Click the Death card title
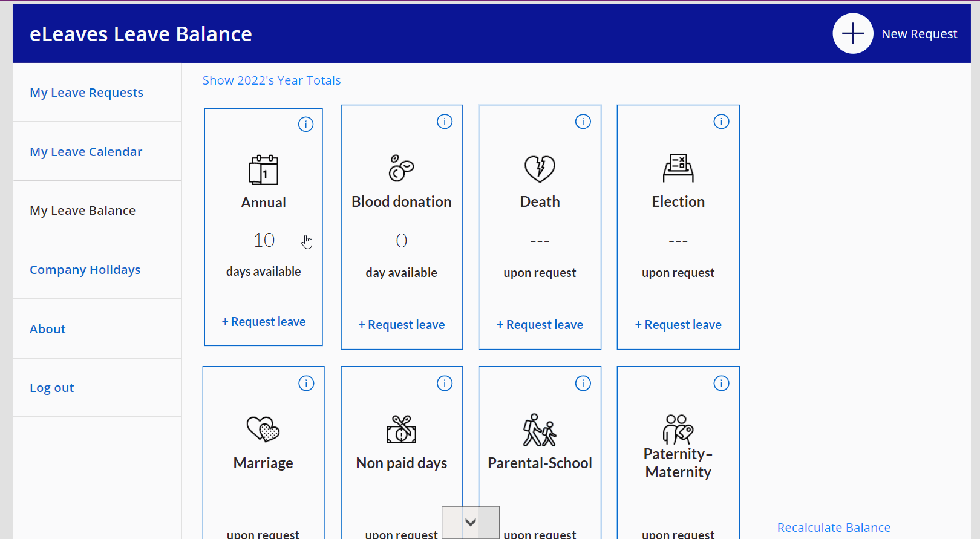 tap(540, 201)
